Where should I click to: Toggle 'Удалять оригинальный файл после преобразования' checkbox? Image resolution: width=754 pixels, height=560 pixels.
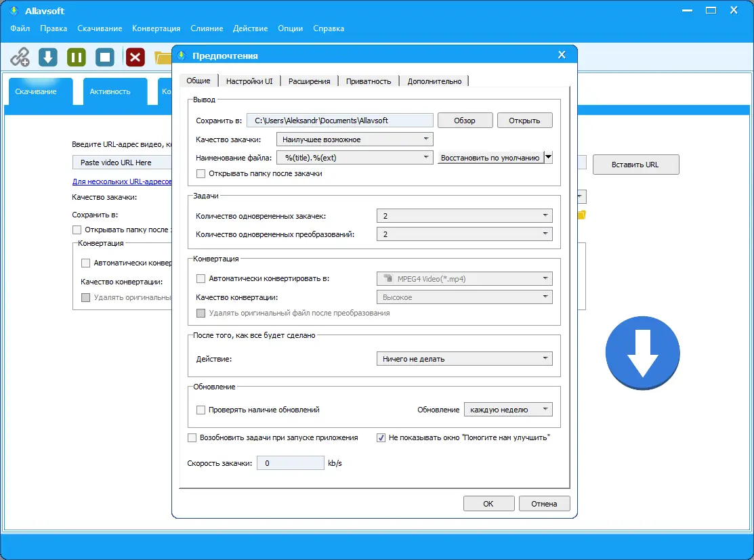pos(201,313)
